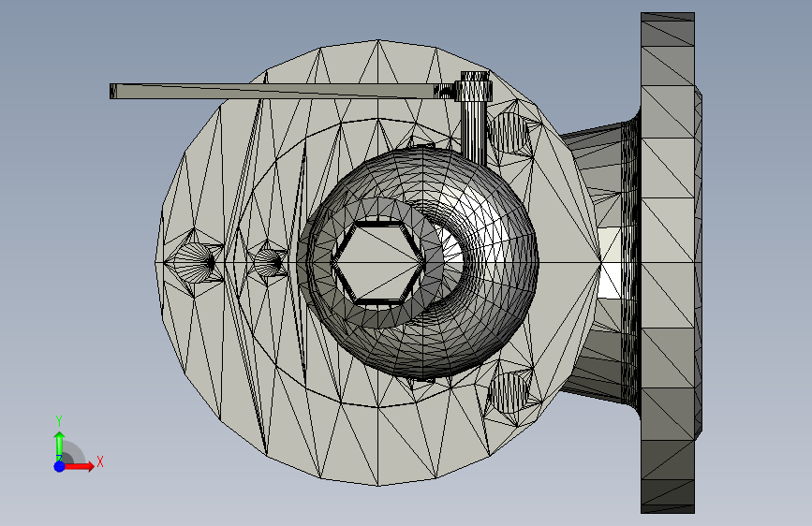Click the blue Z axis origin dot

pos(59,466)
